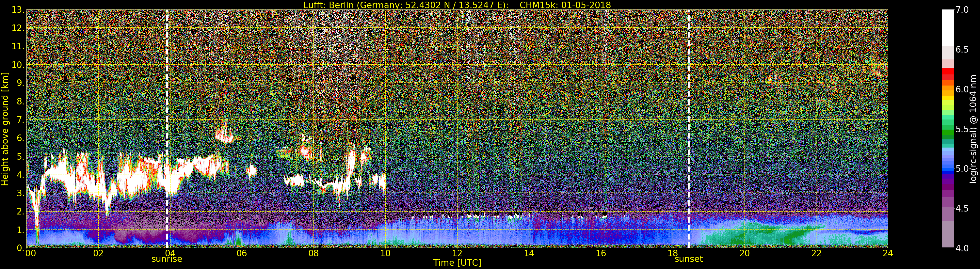The image size is (980, 269).
Task: Click time axis tick '12'
Action: [x=457, y=253]
